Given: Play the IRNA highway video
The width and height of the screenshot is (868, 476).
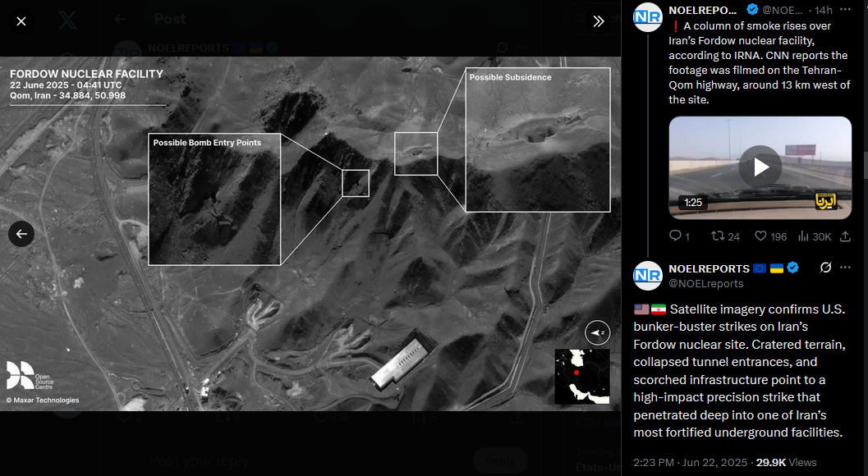Looking at the screenshot, I should (x=760, y=167).
